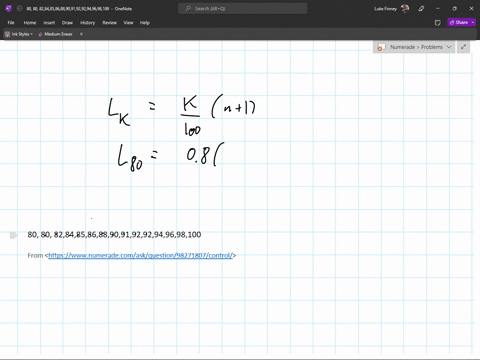The height and width of the screenshot is (360, 480).
Task: Click the notebook sync error icon
Action: 380,47
